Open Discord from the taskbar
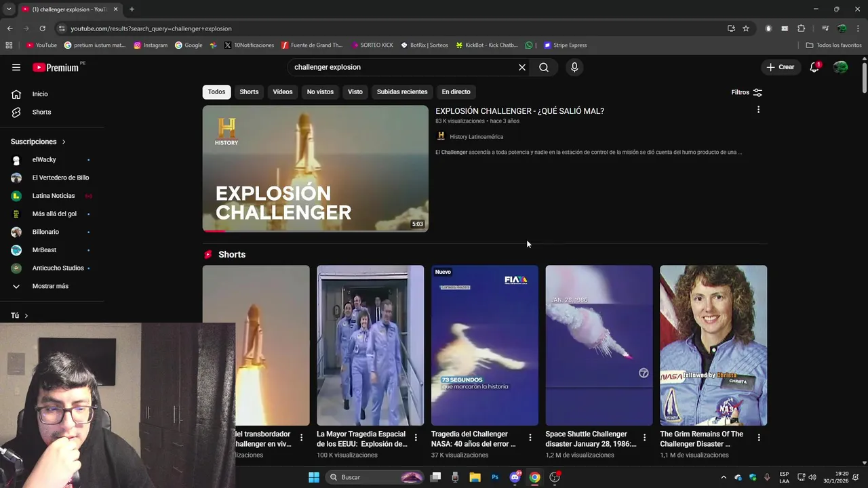The image size is (868, 488). pyautogui.click(x=515, y=477)
